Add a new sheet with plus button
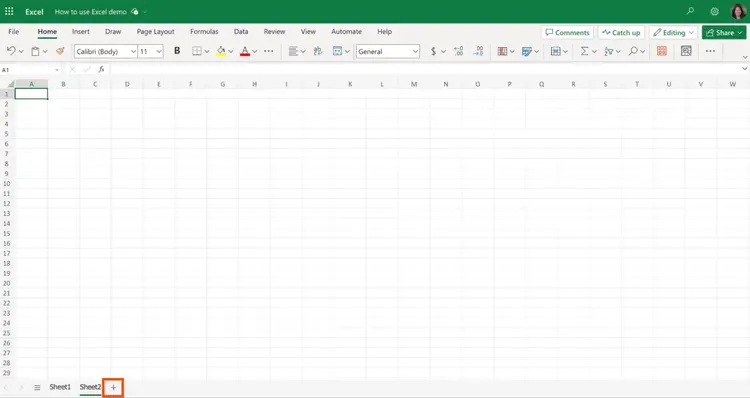Image resolution: width=750 pixels, height=398 pixels. pyautogui.click(x=113, y=387)
